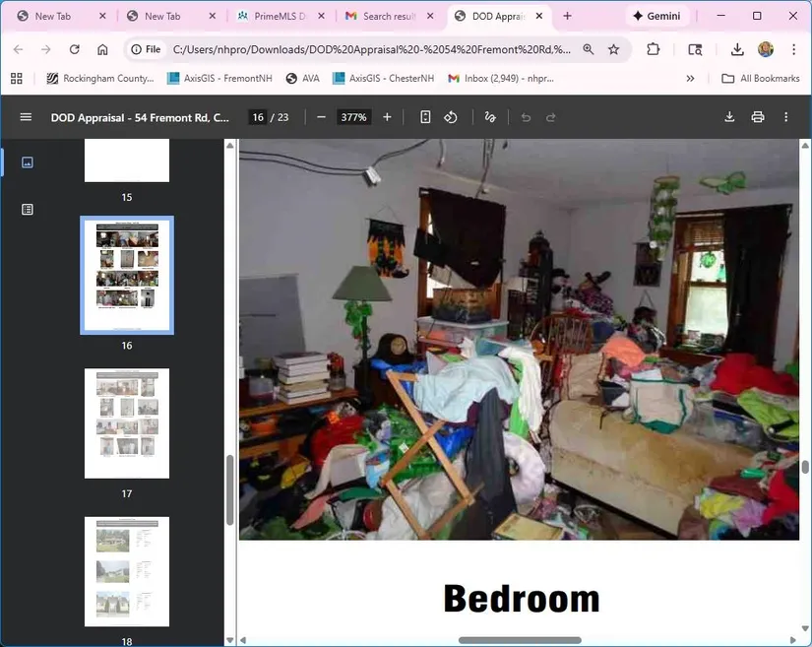Image resolution: width=812 pixels, height=647 pixels.
Task: Open PDF viewer more actions menu
Action: coord(785,117)
